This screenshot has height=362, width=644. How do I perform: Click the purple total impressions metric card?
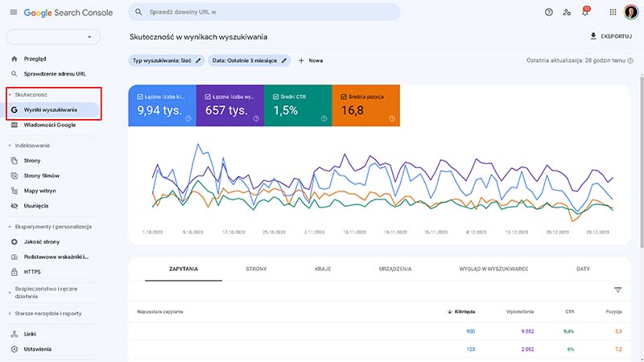tap(230, 106)
